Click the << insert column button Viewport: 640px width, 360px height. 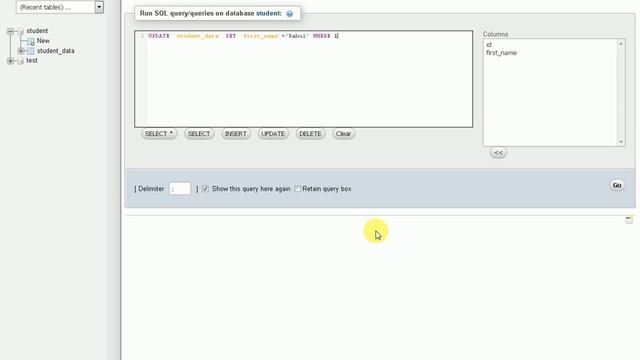[x=498, y=153]
